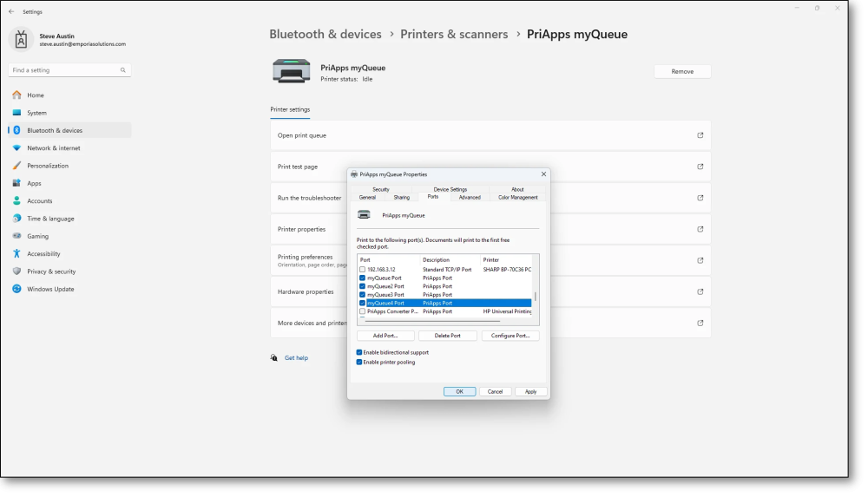Click the Configure Port button
This screenshot has height=497, width=868.
click(x=510, y=336)
